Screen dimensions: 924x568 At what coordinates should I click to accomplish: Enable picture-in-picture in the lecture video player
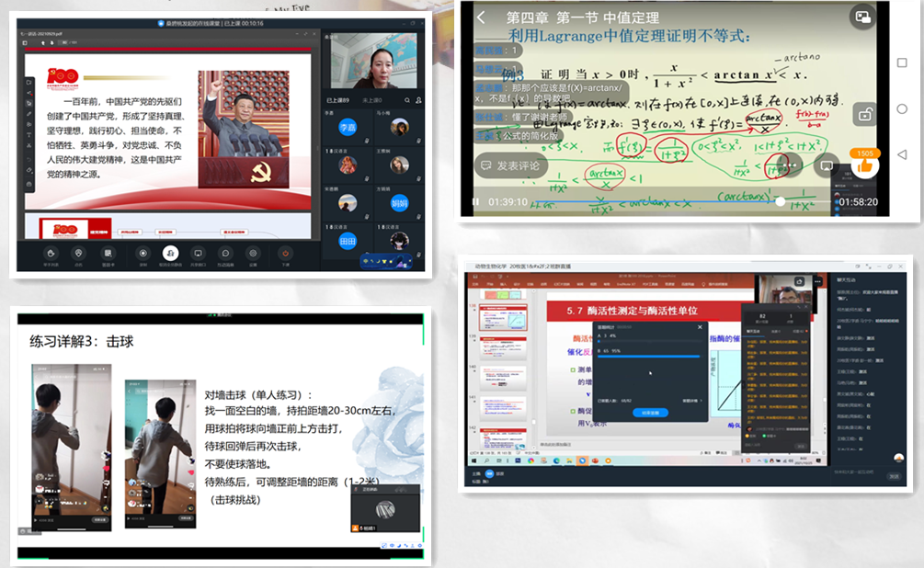pyautogui.click(x=862, y=17)
